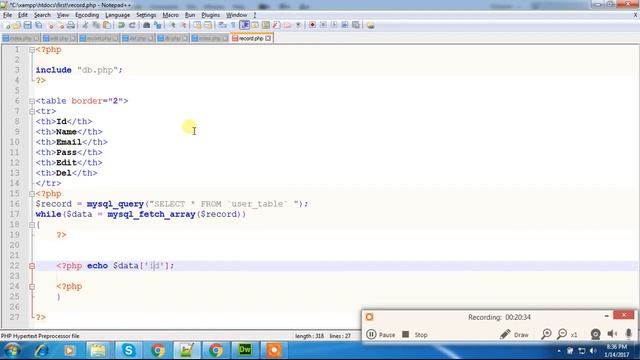Click the Function List toolbar icon
The image size is (640, 360).
tap(277, 25)
